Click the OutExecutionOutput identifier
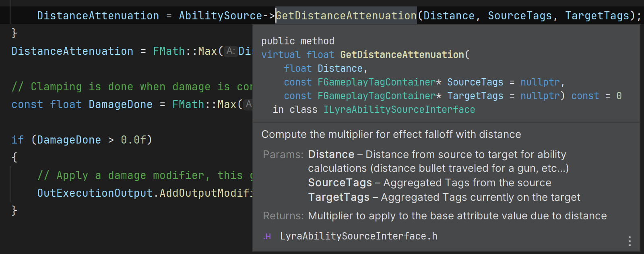This screenshot has height=254, width=644. click(95, 193)
